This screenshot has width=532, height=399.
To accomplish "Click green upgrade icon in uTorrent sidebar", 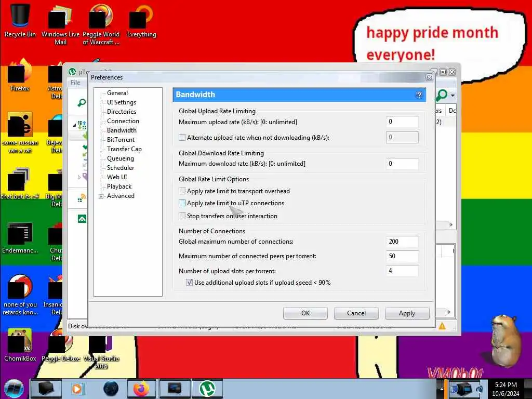I will pyautogui.click(x=82, y=219).
